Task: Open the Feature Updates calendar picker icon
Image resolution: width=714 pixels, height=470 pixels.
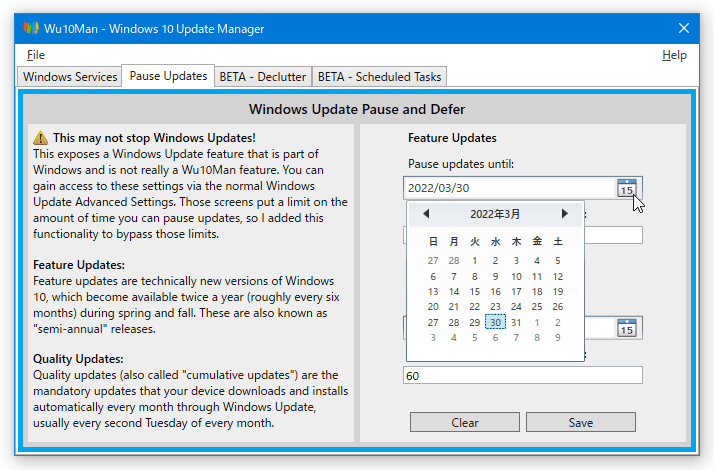Action: (627, 188)
